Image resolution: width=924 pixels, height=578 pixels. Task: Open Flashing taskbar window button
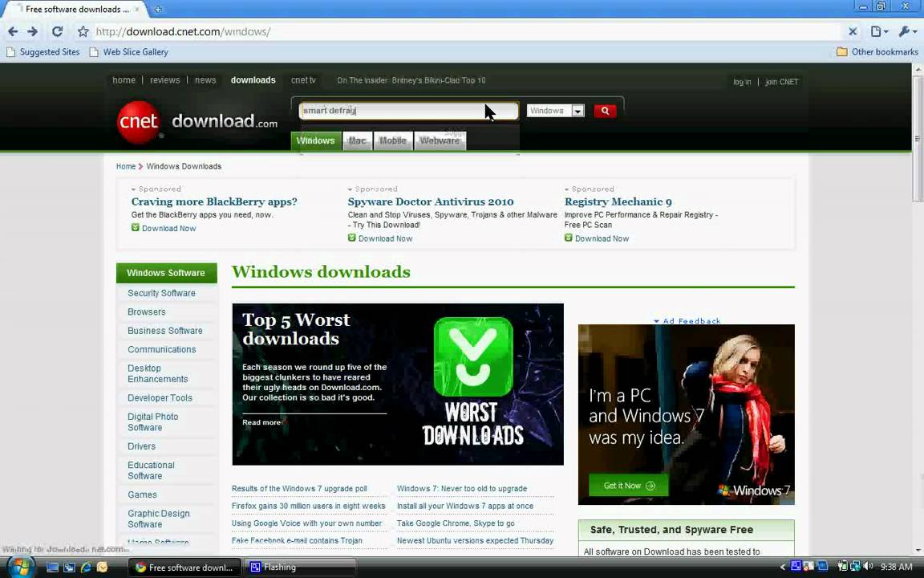click(x=299, y=568)
